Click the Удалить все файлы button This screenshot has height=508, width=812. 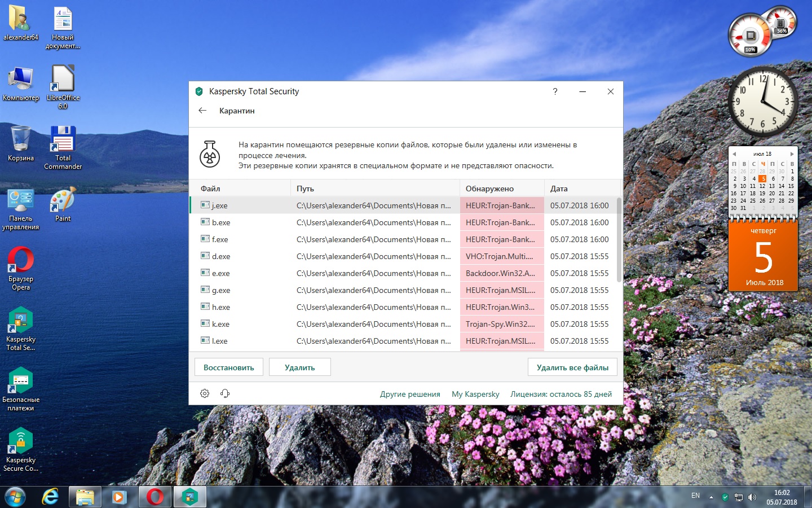[572, 367]
